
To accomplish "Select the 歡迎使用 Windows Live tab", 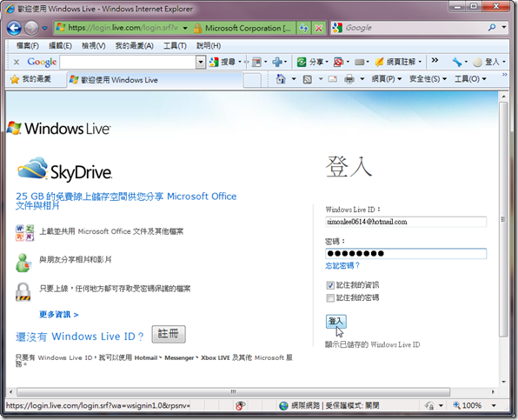I will tap(156, 80).
